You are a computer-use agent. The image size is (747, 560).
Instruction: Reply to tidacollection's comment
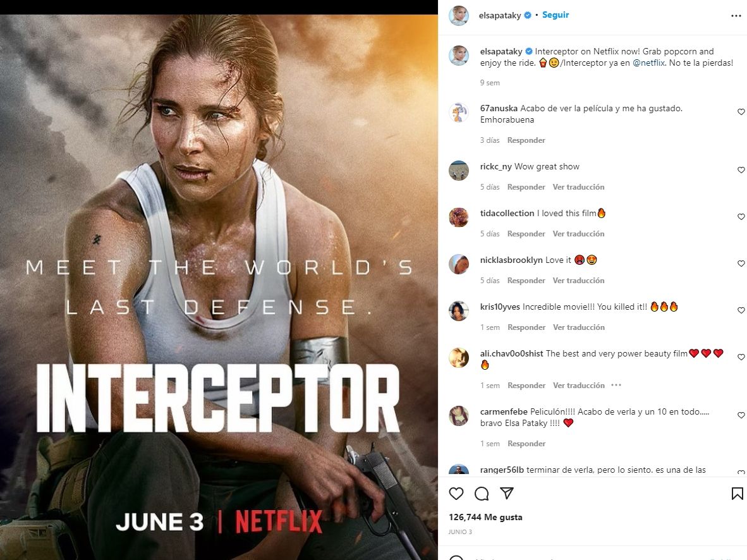click(x=526, y=233)
